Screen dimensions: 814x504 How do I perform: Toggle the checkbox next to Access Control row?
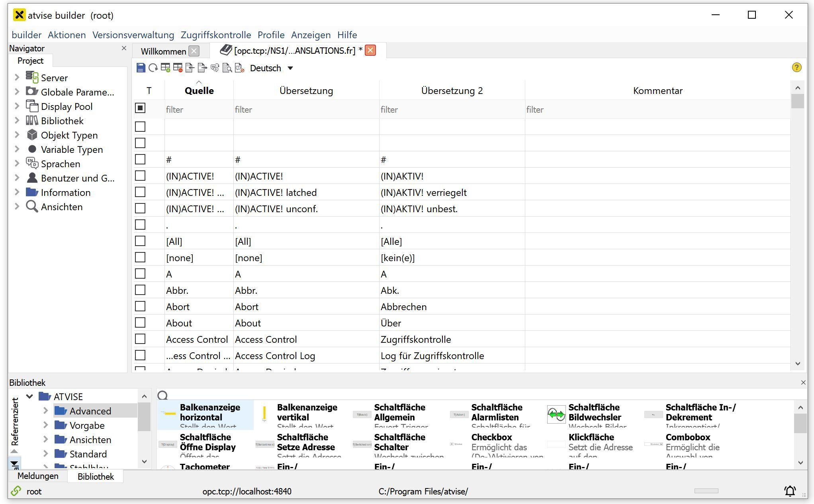(x=140, y=339)
